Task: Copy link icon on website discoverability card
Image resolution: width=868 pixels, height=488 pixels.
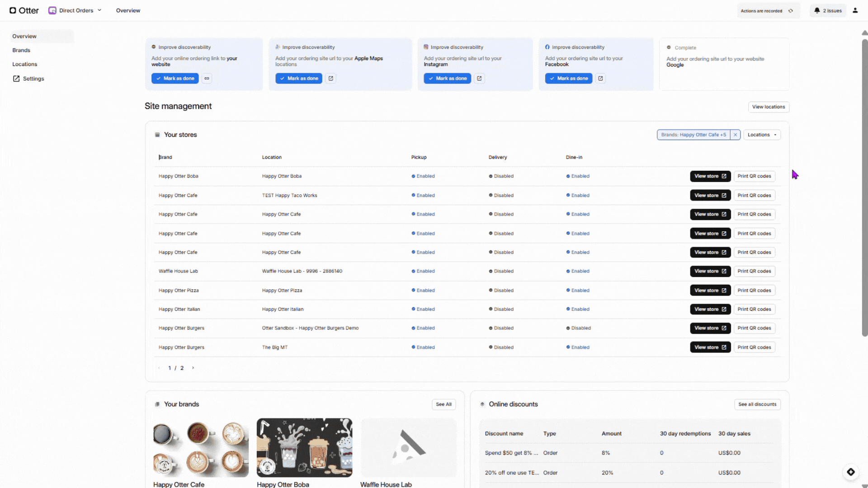Action: [x=207, y=79]
